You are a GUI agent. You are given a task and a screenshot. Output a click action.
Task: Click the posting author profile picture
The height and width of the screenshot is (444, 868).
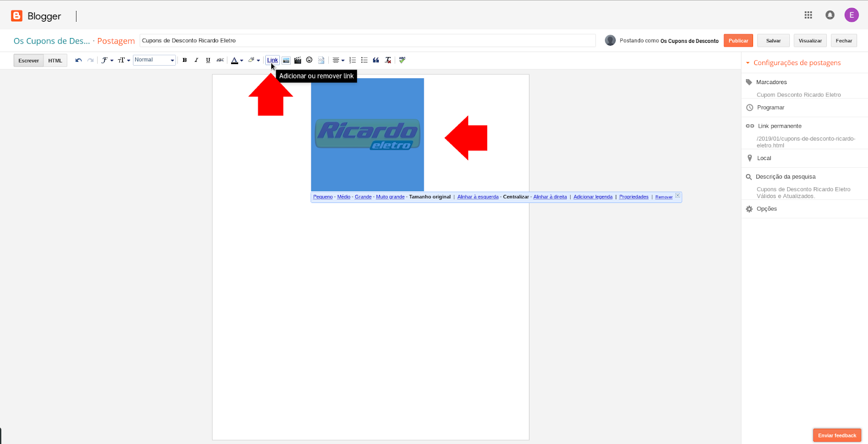pyautogui.click(x=610, y=40)
